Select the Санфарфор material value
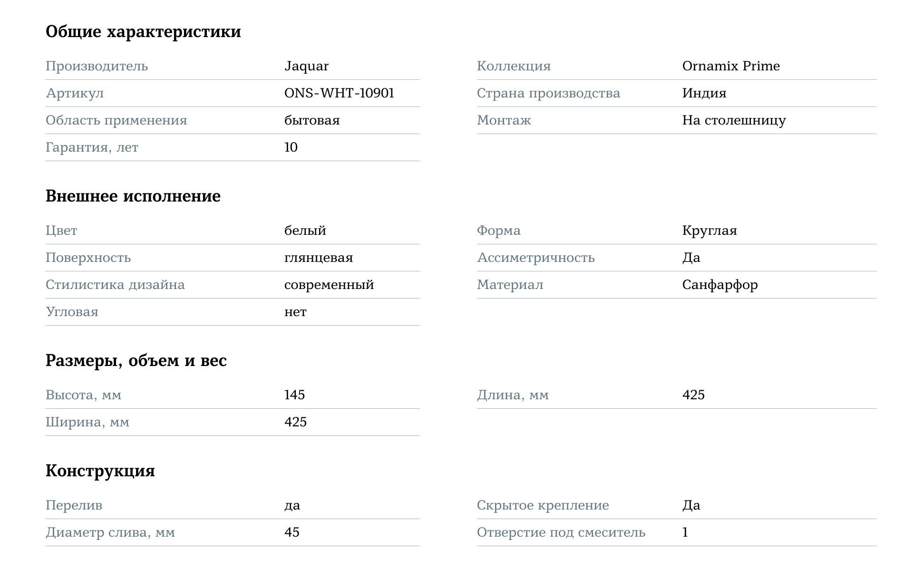 pyautogui.click(x=719, y=285)
